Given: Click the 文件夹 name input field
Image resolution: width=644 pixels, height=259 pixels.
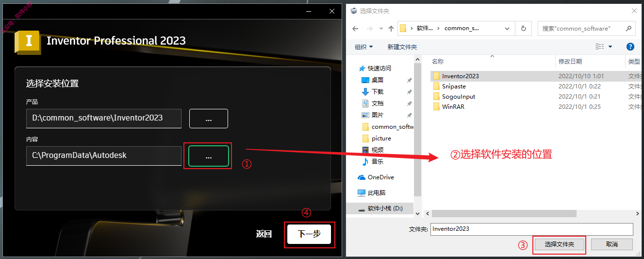Looking at the screenshot, I should pos(532,229).
